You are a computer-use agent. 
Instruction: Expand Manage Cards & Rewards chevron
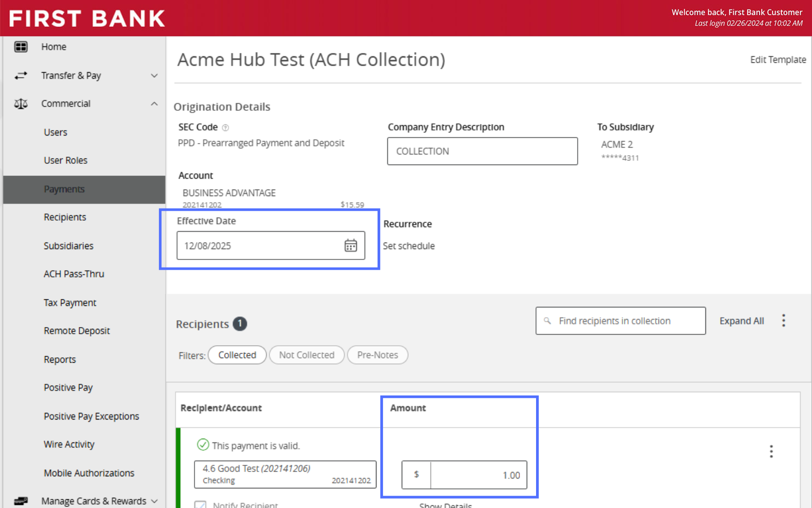point(154,501)
